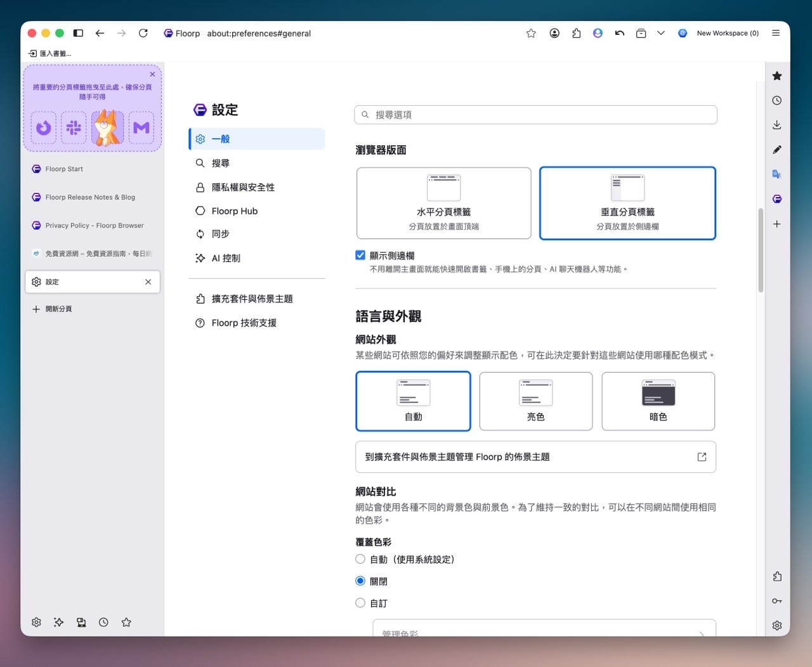Image resolution: width=812 pixels, height=667 pixels.
Task: Close the pinned tabs hint box
Action: (152, 74)
